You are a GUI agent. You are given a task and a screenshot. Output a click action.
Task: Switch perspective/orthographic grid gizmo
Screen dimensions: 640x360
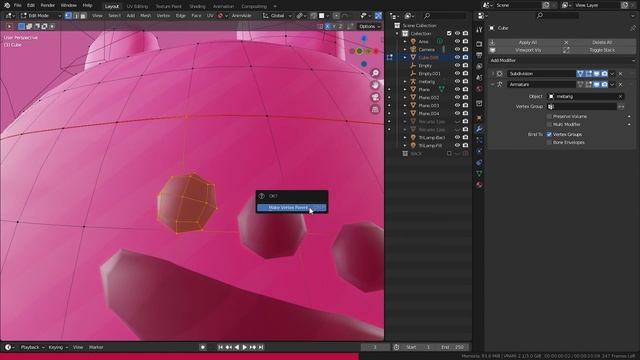click(375, 109)
